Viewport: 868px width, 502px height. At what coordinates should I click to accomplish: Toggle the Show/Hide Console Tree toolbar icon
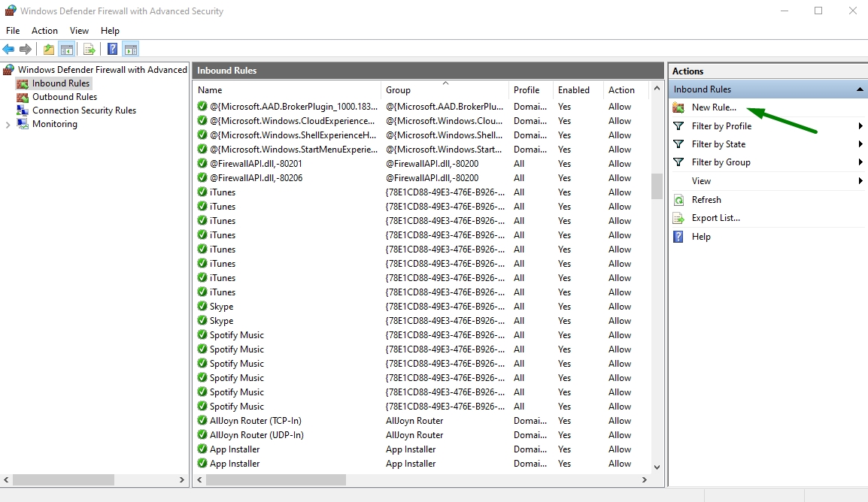coord(67,50)
